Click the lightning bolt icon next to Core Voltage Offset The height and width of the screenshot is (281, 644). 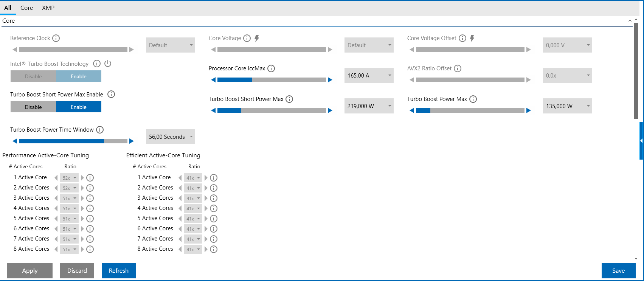pyautogui.click(x=472, y=38)
